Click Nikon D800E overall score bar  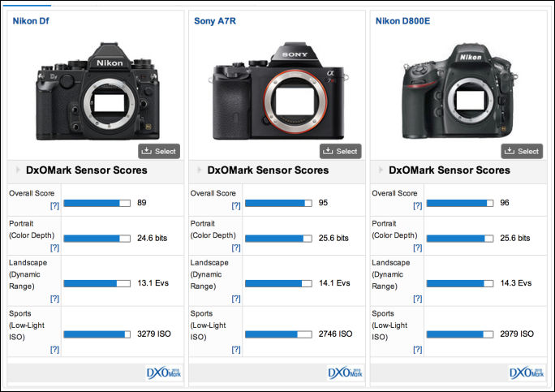pyautogui.click(x=460, y=203)
